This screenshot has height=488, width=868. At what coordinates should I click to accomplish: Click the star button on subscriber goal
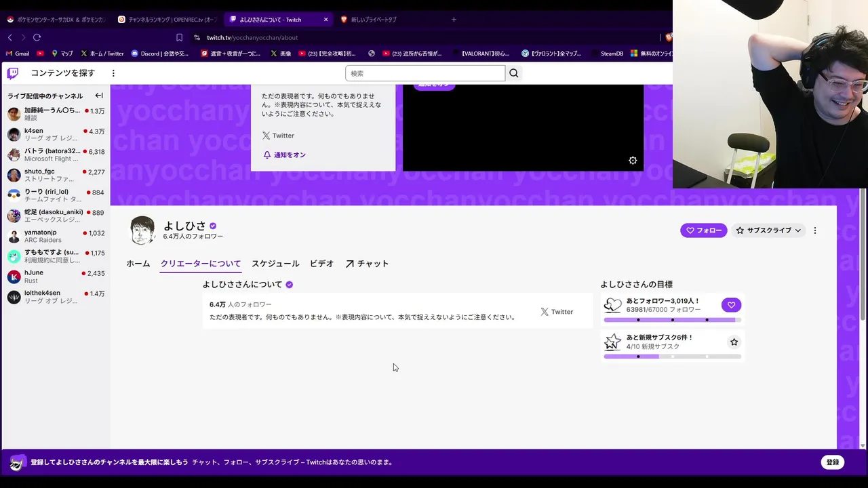[x=734, y=342]
